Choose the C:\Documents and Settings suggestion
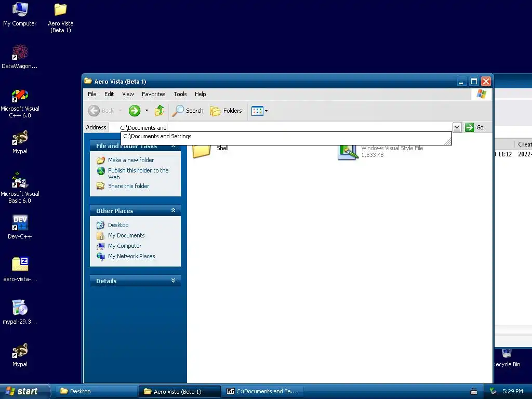The height and width of the screenshot is (399, 532). tap(286, 136)
